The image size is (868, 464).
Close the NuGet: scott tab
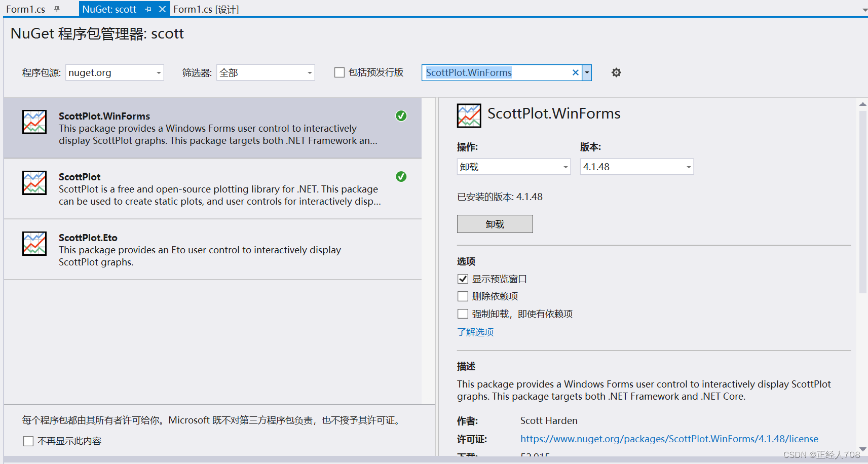162,9
